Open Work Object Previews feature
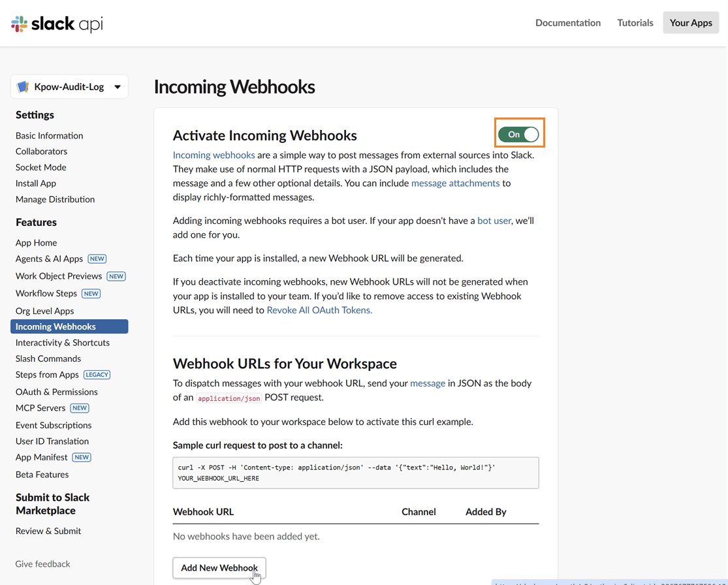 click(59, 276)
